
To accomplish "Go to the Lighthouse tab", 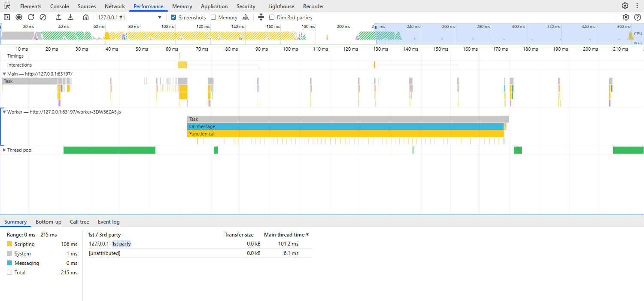I will pyautogui.click(x=281, y=6).
